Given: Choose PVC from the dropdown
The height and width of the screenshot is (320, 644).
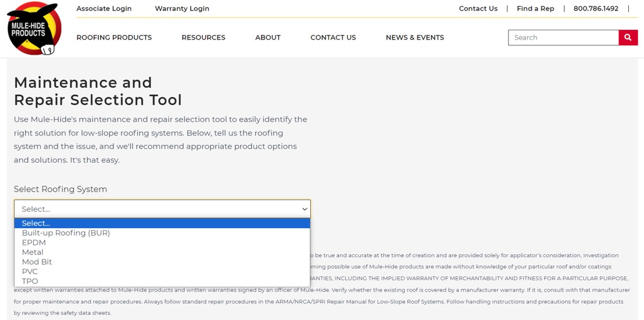Looking at the screenshot, I should pos(30,272).
